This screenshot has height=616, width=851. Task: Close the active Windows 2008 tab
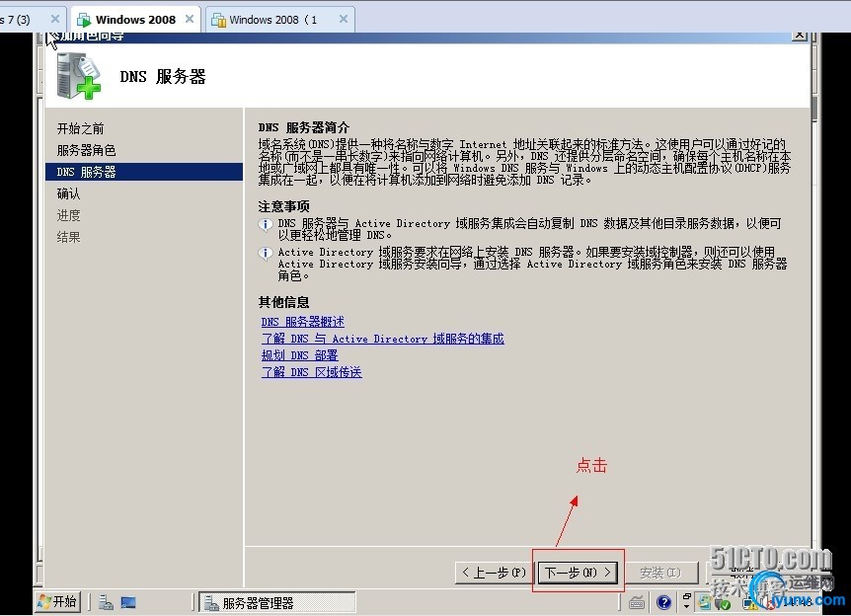(x=190, y=19)
